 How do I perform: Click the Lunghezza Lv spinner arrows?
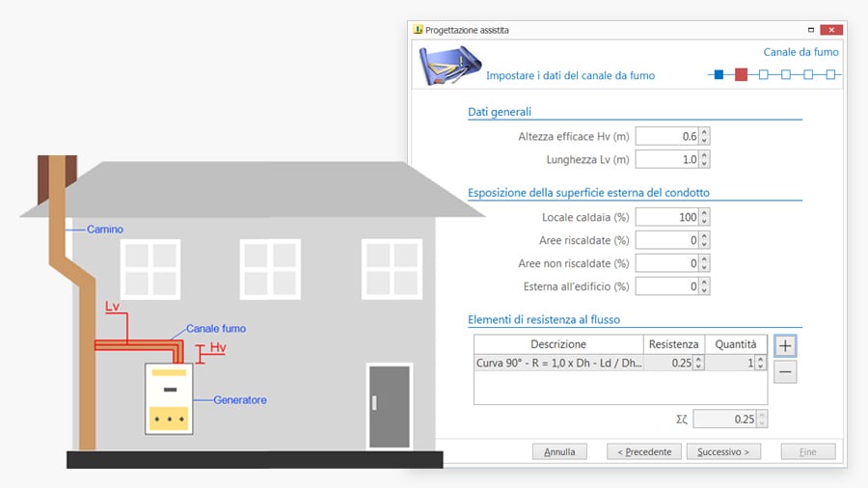pos(705,159)
